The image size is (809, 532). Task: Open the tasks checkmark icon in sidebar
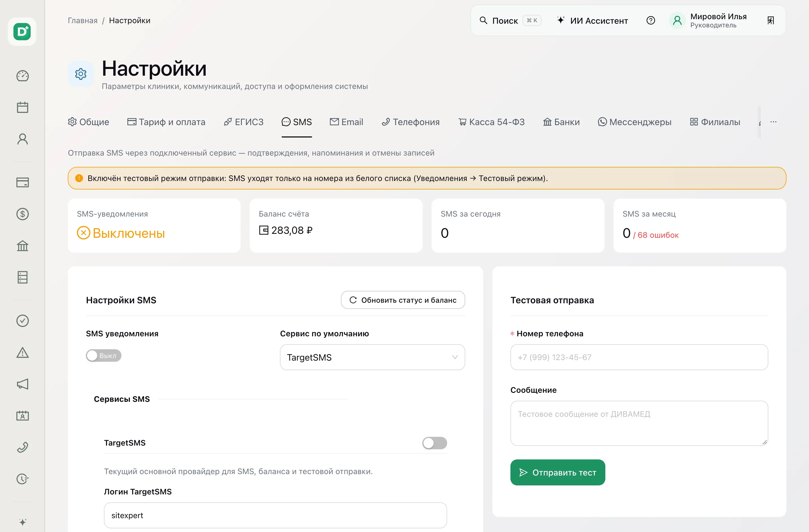point(22,321)
